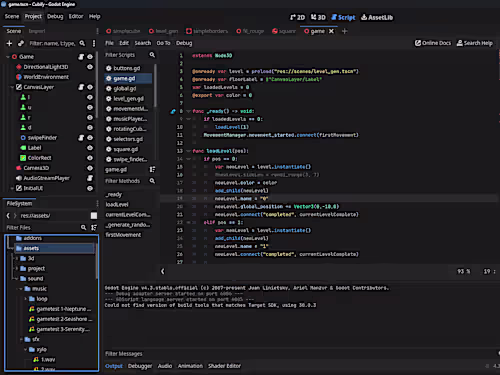Toggle visibility of swipeFinder node
Screen dimensions: 500x375
pyautogui.click(x=90, y=138)
